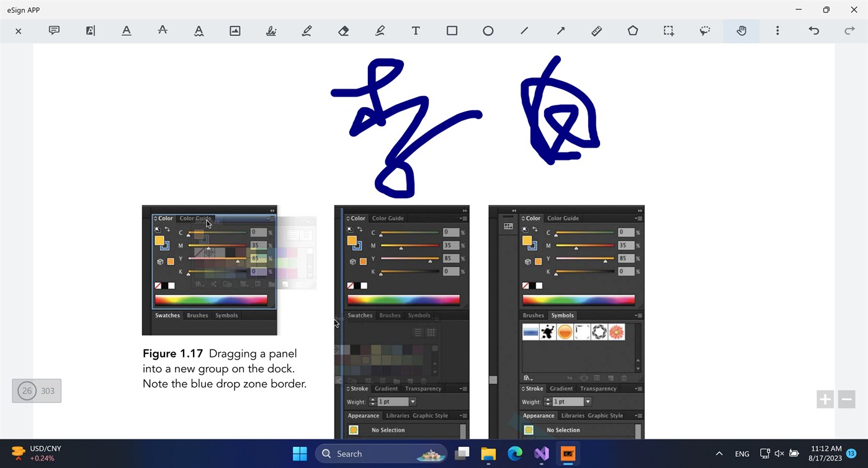868x468 pixels.
Task: Open the three-dot More options menu
Action: pos(777,30)
